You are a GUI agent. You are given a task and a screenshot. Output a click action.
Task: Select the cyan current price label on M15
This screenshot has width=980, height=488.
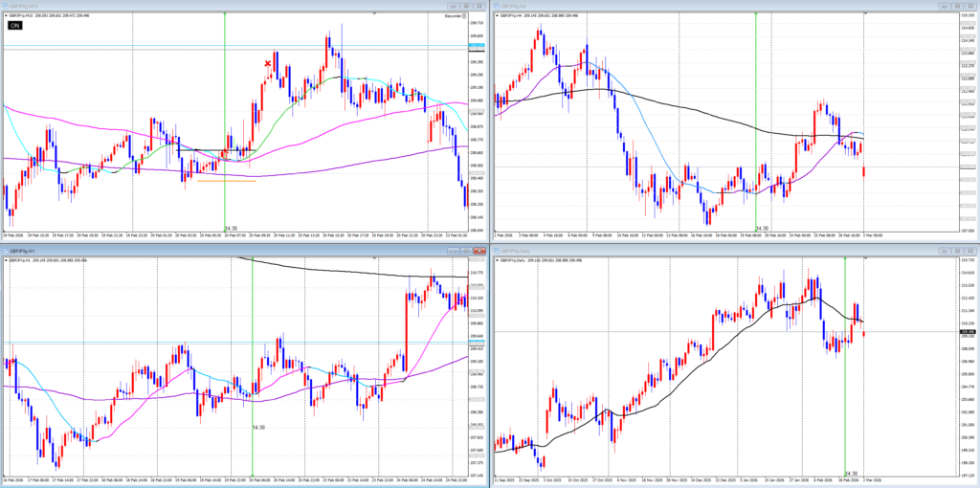pos(476,45)
